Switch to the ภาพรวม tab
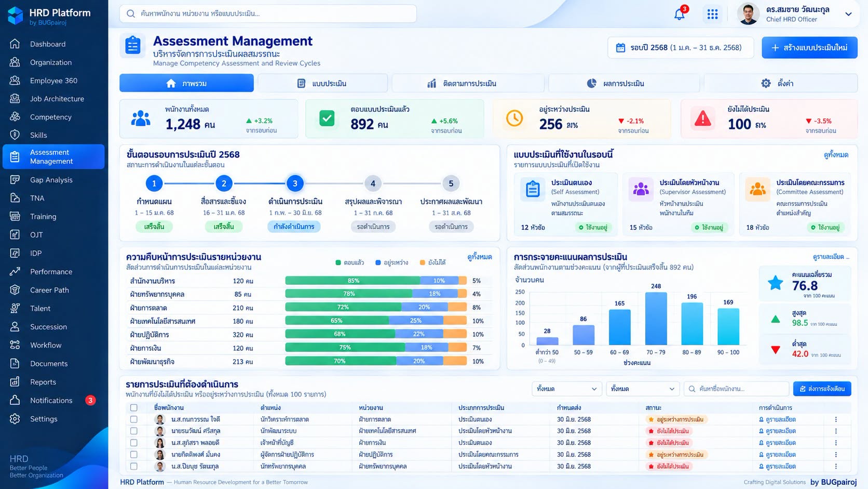Viewport: 868px width, 489px height. 186,83
